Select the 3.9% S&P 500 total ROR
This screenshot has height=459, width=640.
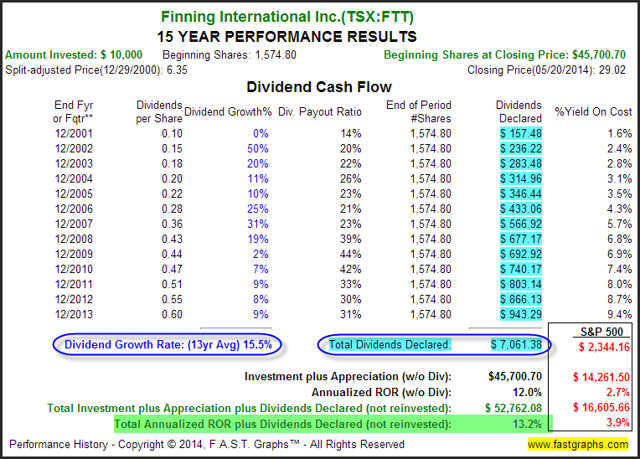[x=618, y=422]
